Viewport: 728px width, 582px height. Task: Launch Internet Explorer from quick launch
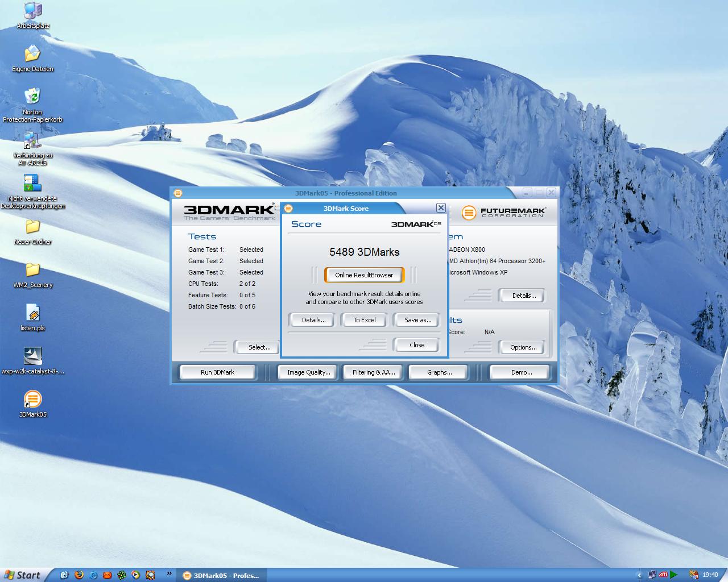point(93,575)
